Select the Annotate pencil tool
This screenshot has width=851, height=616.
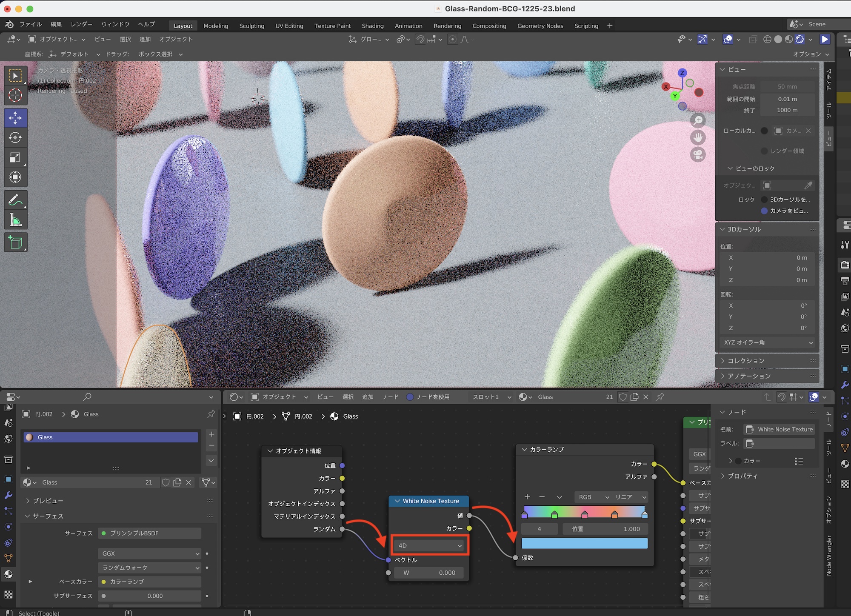(x=15, y=200)
